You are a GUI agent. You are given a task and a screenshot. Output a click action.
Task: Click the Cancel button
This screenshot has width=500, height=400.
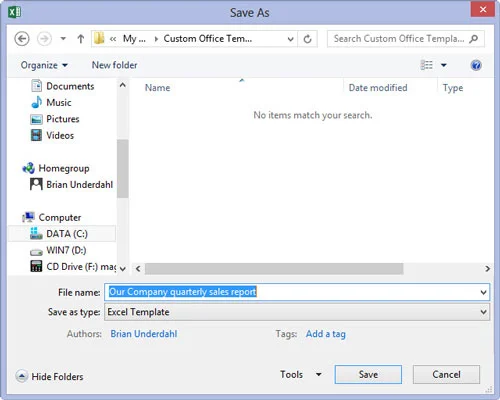[446, 374]
